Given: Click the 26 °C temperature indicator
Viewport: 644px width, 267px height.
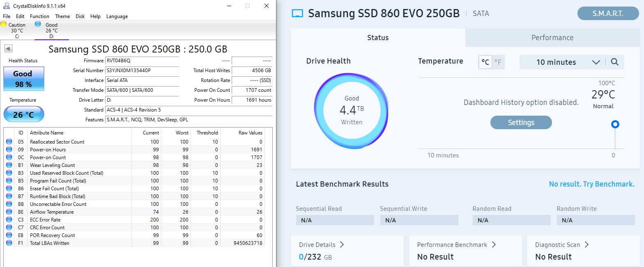Looking at the screenshot, I should [23, 114].
